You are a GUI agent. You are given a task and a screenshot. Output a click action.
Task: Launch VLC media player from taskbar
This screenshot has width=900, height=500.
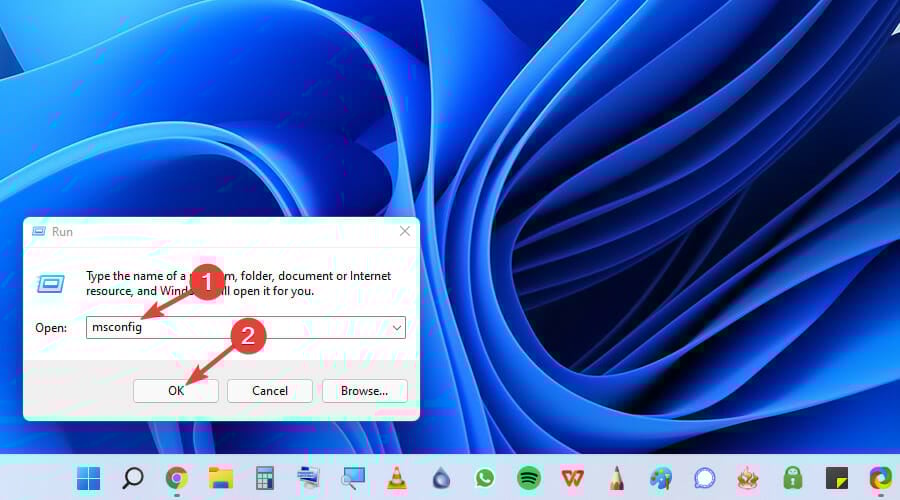(397, 478)
